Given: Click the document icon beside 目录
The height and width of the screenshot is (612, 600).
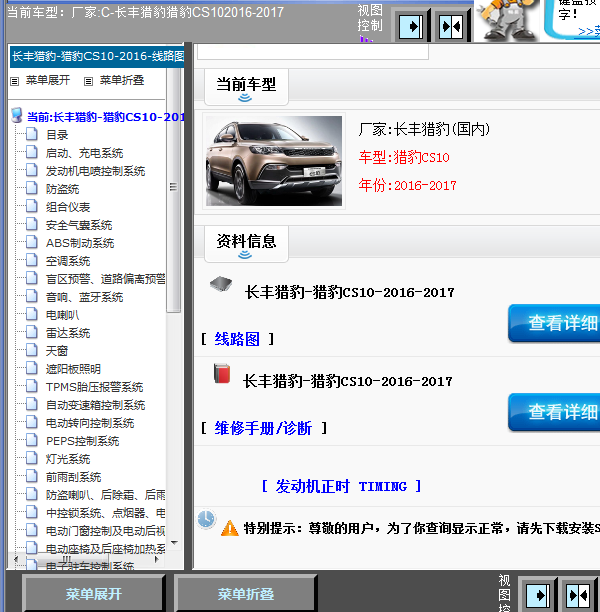Looking at the screenshot, I should (x=32, y=134).
